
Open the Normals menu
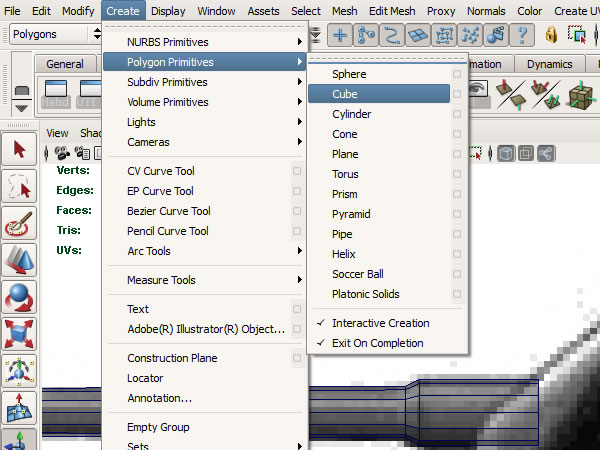486,11
